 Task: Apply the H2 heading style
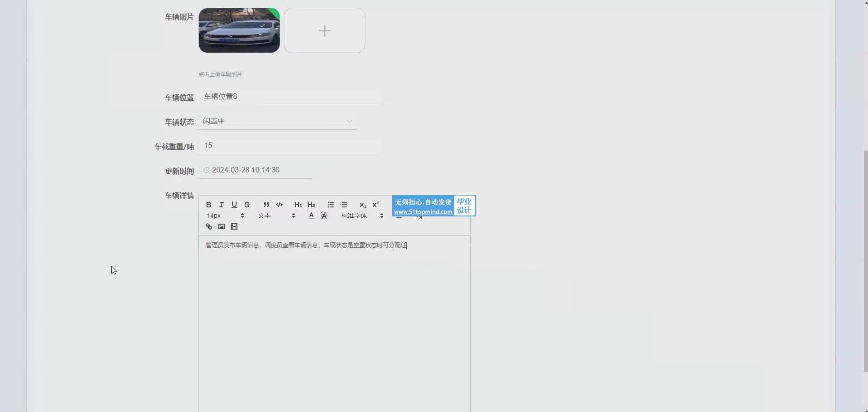coord(311,205)
